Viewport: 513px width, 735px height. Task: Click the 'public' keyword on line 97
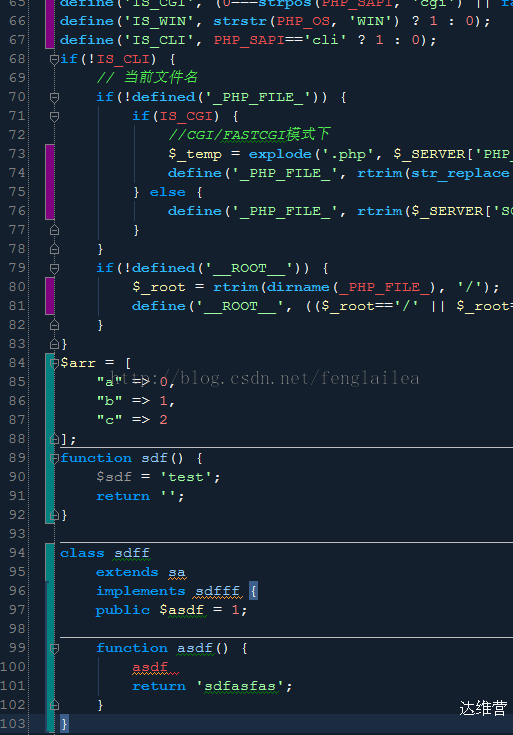(x=123, y=610)
